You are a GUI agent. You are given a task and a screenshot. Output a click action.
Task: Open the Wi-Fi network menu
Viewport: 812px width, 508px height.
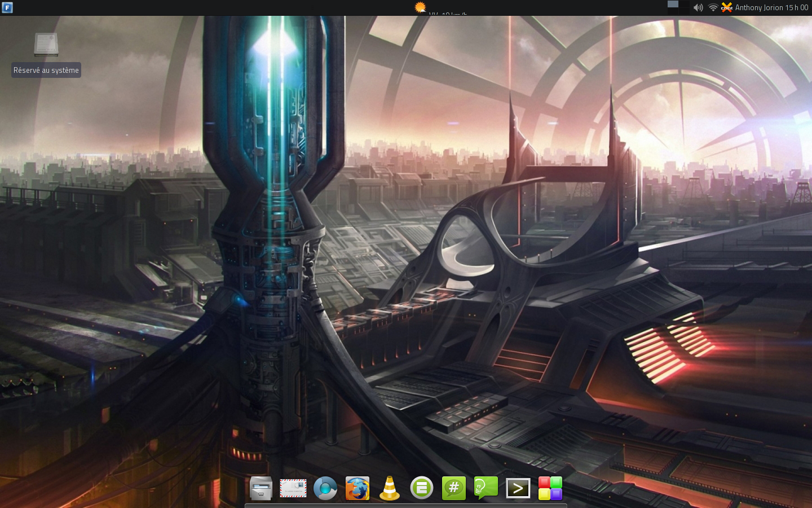tap(713, 7)
